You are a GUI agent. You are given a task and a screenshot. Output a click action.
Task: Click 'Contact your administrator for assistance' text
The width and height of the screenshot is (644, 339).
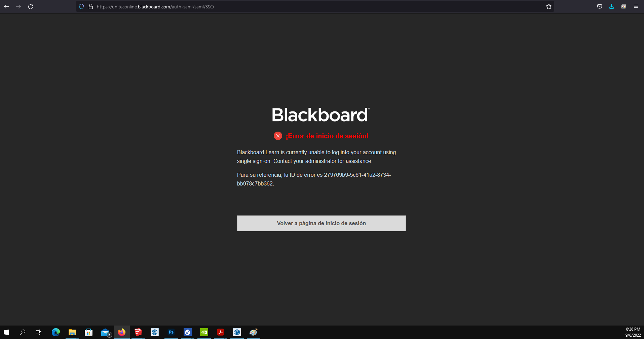click(x=323, y=161)
